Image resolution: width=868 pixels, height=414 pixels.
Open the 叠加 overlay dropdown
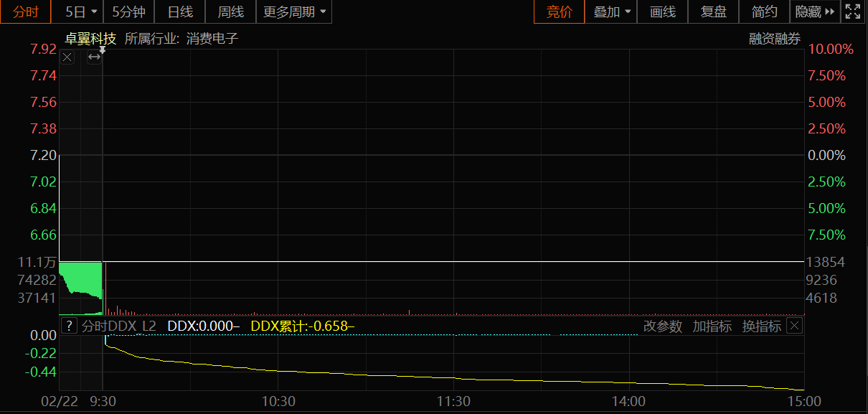point(611,12)
